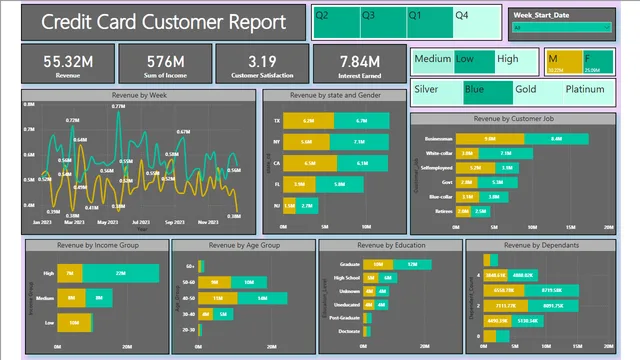Click the 3.19 Customer Satisfaction card
Image resolution: width=640 pixels, height=360 pixels.
point(262,64)
